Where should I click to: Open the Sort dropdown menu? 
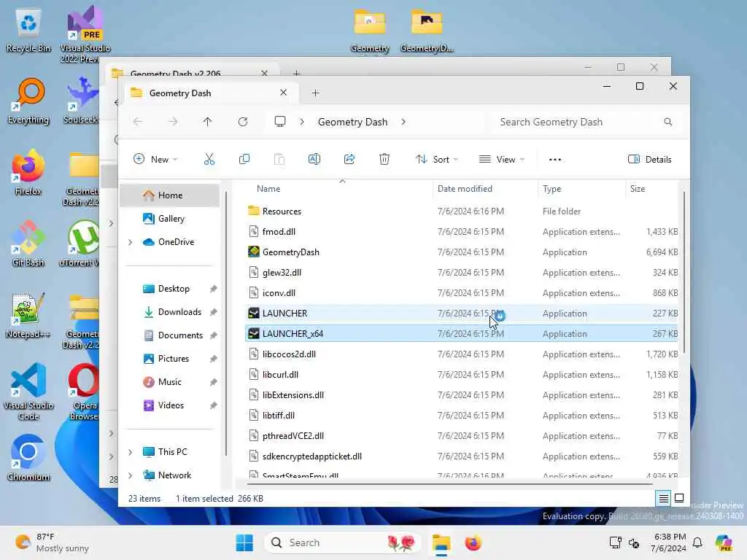[436, 159]
